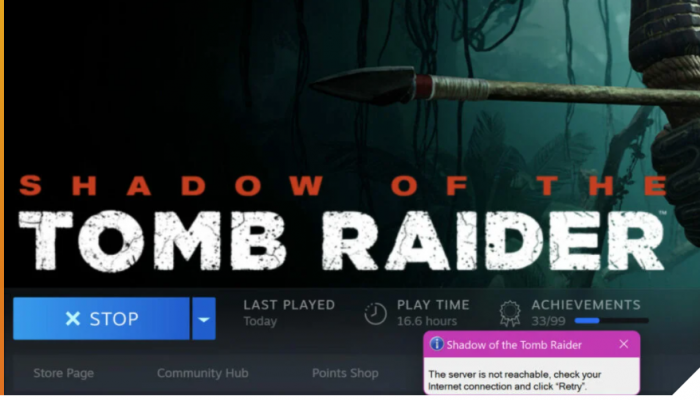700x400 pixels.
Task: Open the dropdown arrow beside the STOP button
Action: click(x=204, y=319)
